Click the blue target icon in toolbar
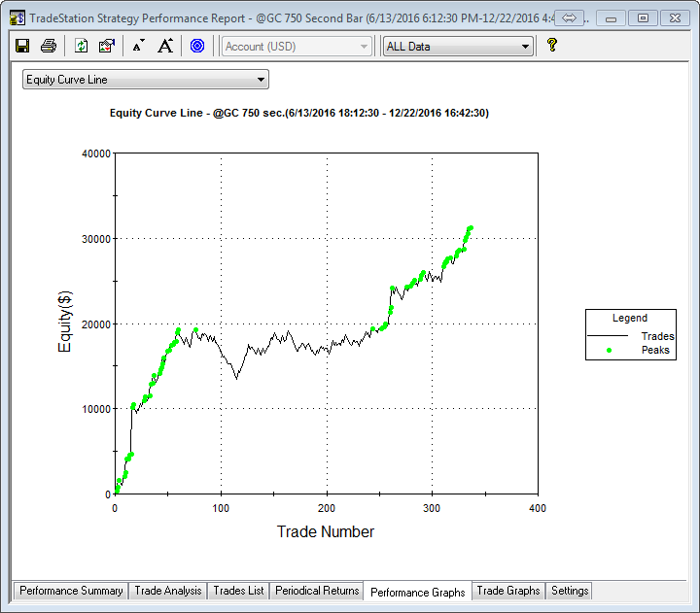700x613 pixels. (197, 46)
